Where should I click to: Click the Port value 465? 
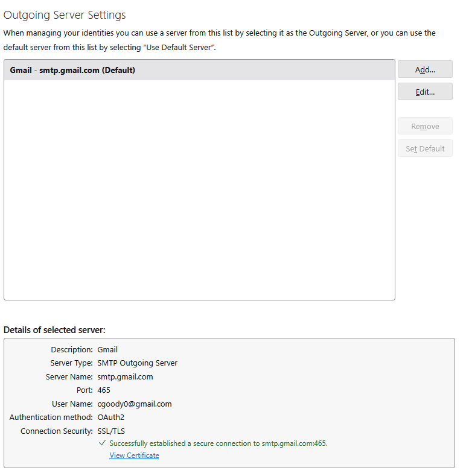coord(104,390)
